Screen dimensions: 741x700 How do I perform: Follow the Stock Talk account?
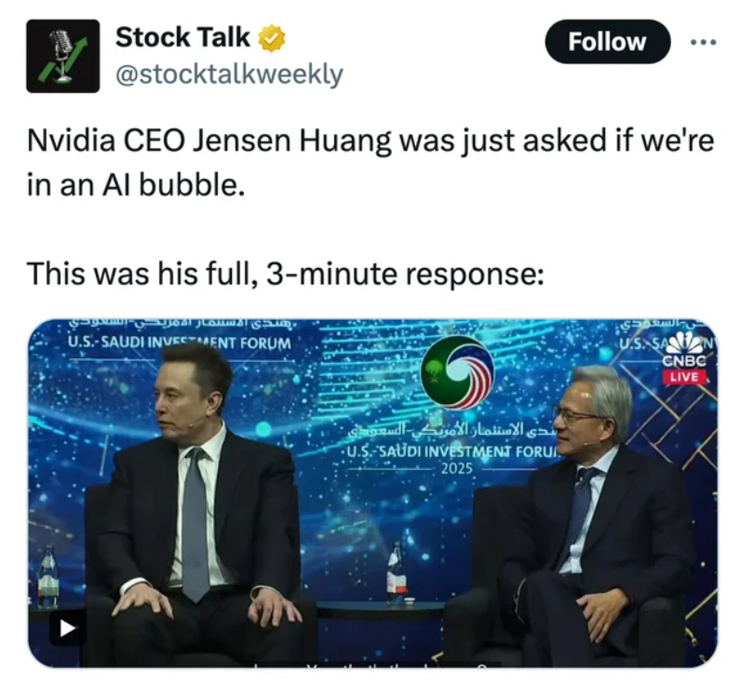coord(607,42)
